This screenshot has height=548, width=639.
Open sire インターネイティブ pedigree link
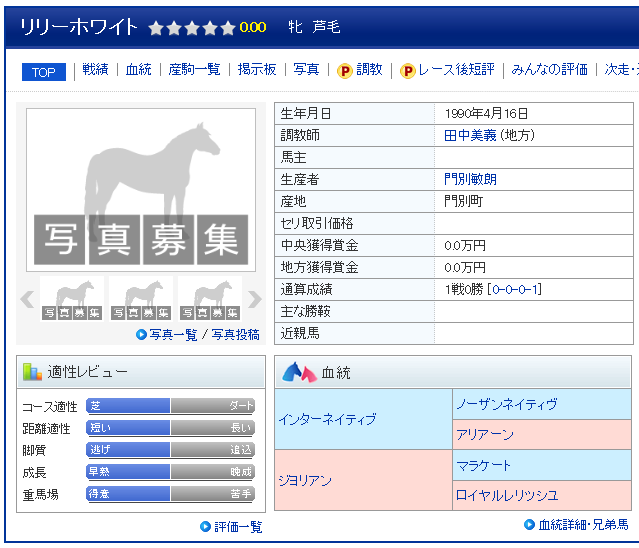[328, 419]
